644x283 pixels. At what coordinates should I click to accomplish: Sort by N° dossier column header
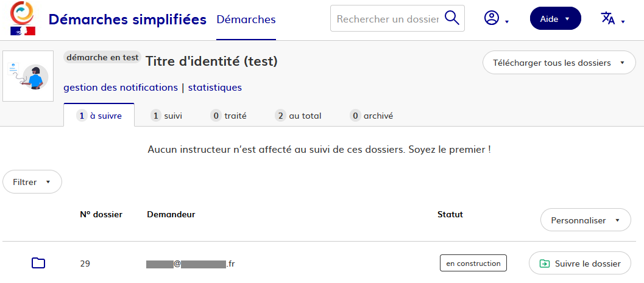(101, 214)
